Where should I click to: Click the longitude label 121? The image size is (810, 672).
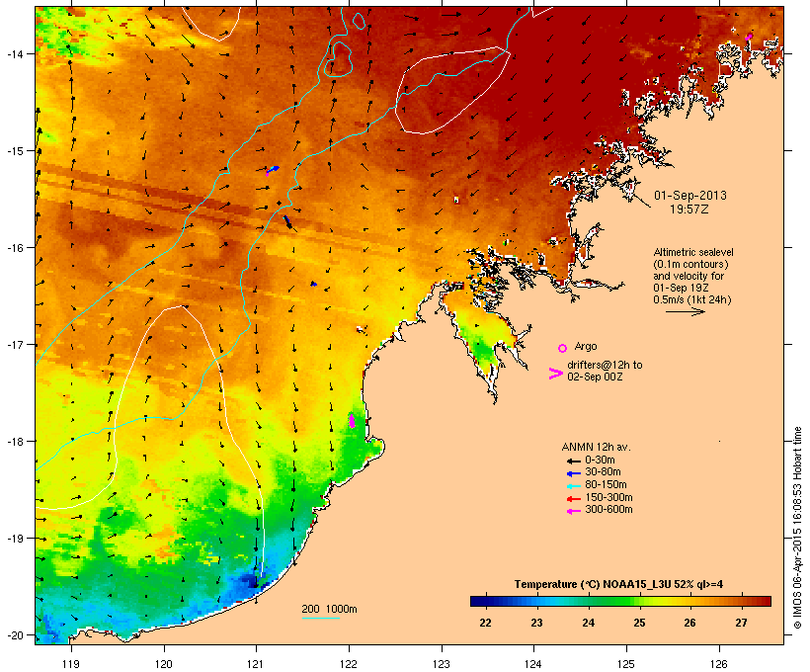256,664
